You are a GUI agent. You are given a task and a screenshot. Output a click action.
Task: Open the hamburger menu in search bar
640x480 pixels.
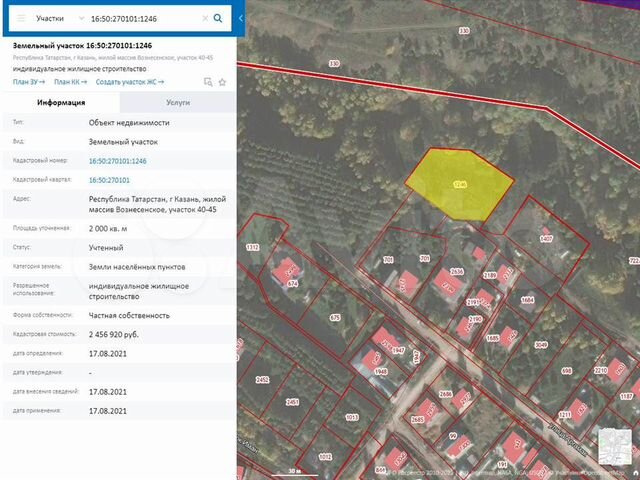tap(22, 18)
